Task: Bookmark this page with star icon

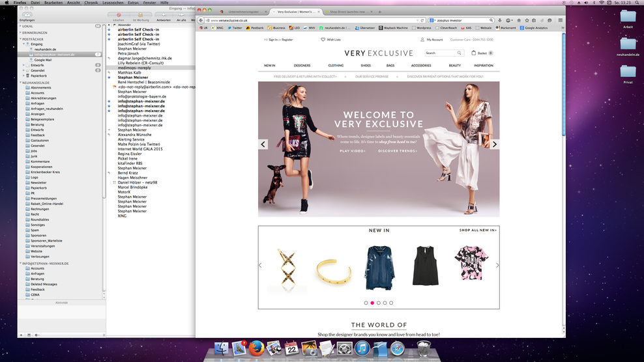Action: pos(527,20)
